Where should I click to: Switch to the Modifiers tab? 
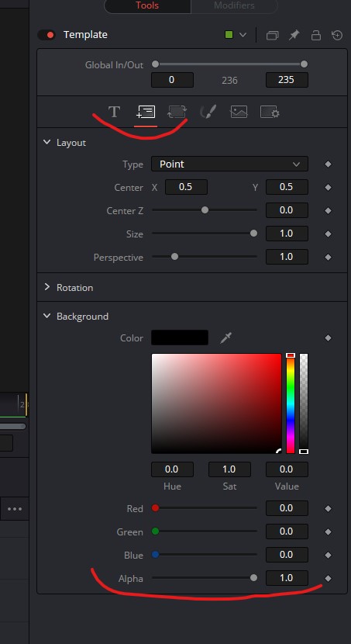tap(234, 5)
